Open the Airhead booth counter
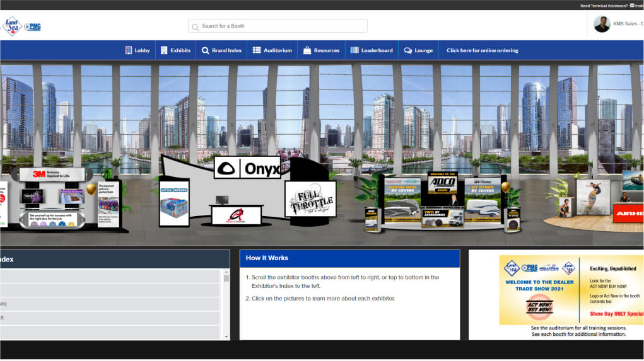The height and width of the screenshot is (361, 644). 628,214
